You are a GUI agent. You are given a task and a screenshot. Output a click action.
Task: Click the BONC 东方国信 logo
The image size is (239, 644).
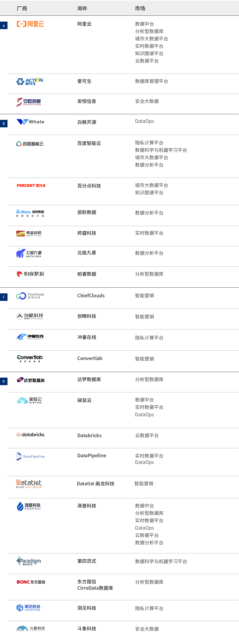31,582
